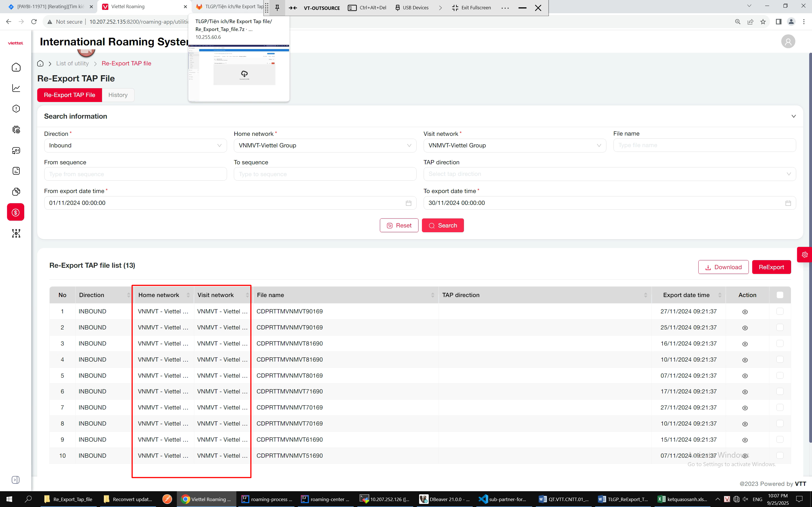Open the Direction dropdown showing Inbound

click(x=135, y=145)
